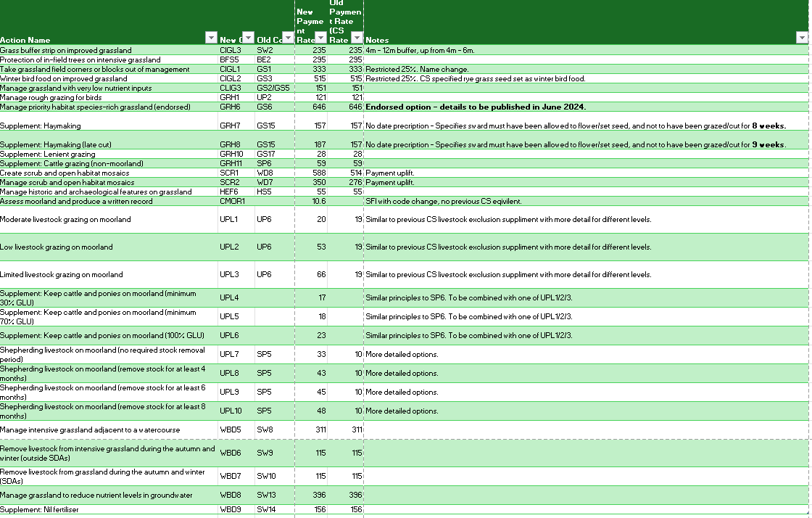Click the SW9 old code cell
The image size is (812, 518).
point(275,453)
